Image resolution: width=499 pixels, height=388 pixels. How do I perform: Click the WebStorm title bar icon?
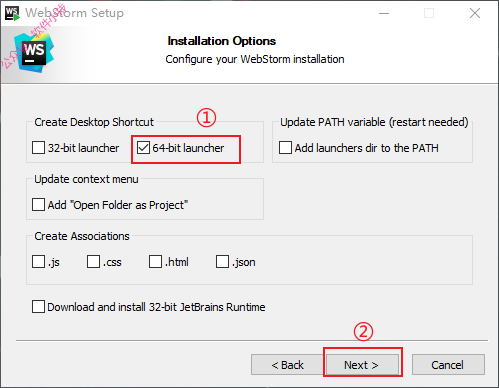12,13
